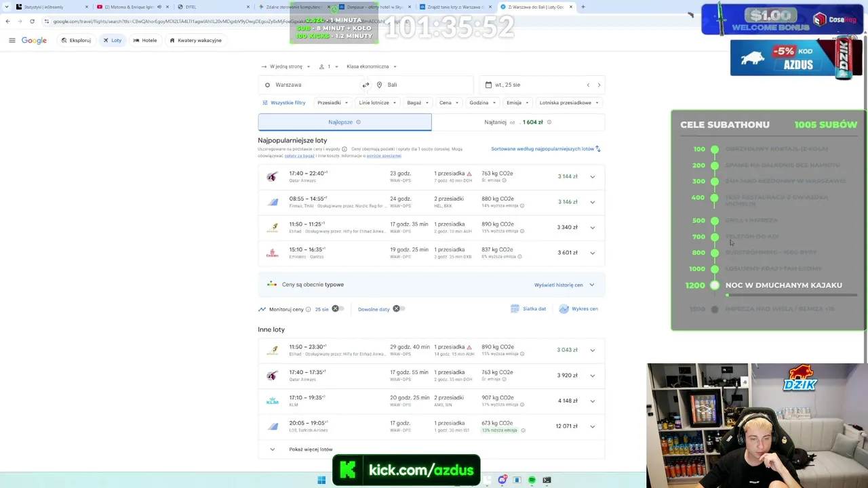Expand the 3 146 zł Finnair flight details

click(x=592, y=202)
